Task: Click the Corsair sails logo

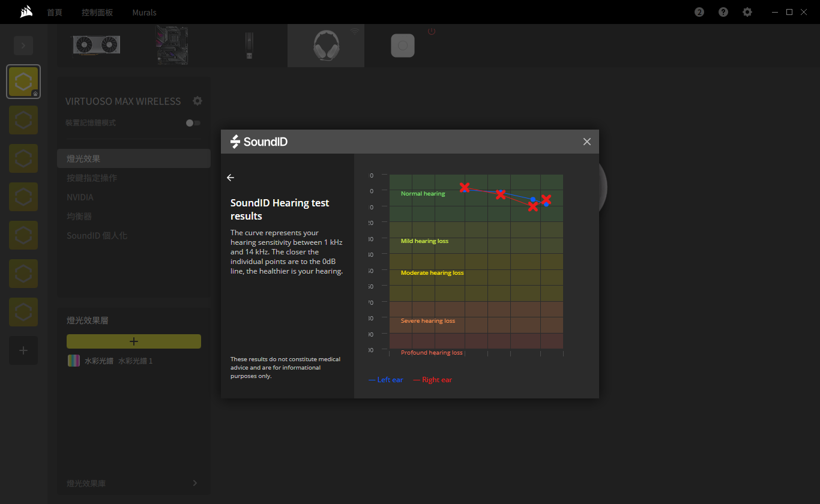Action: (26, 12)
